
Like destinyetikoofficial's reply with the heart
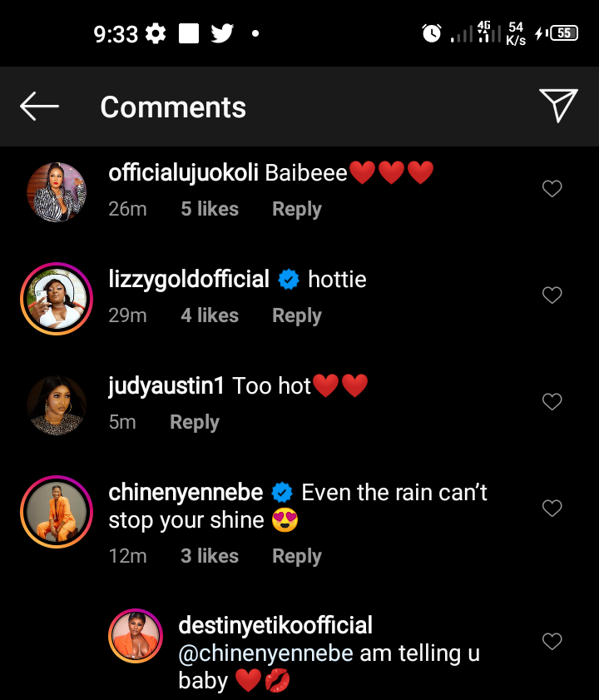[552, 641]
